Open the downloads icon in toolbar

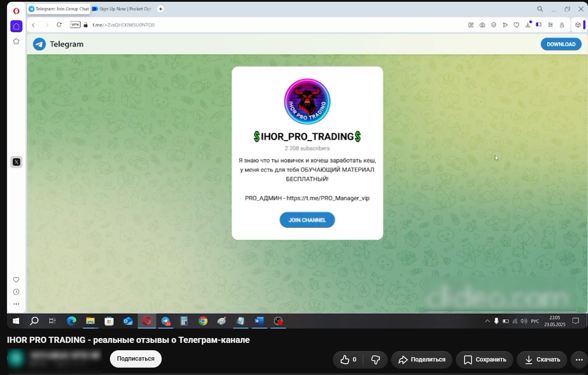point(528,24)
